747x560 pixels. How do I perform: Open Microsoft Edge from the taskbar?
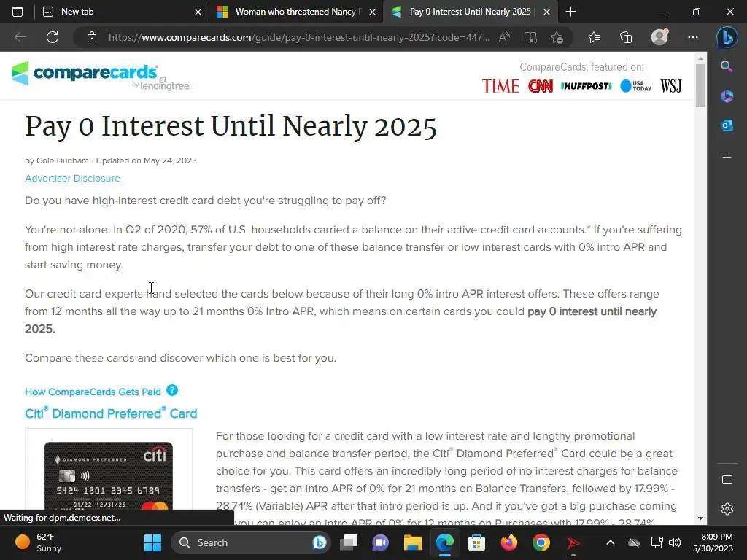point(444,542)
